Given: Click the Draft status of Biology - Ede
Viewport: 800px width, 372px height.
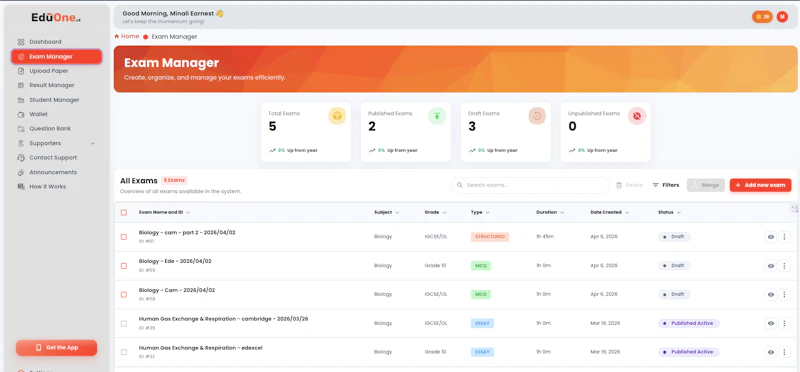Looking at the screenshot, I should click(674, 266).
